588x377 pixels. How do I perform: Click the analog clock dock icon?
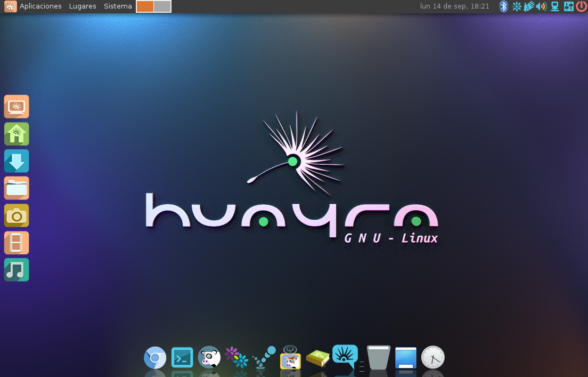[433, 357]
